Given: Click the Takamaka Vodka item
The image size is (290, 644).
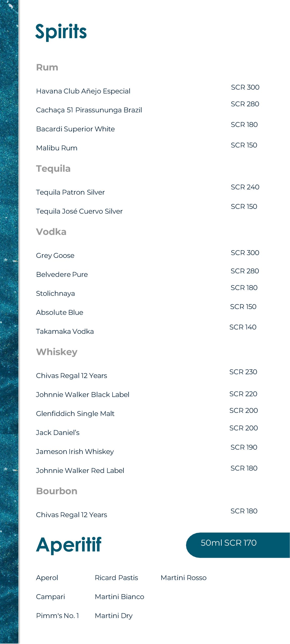Looking at the screenshot, I should [x=65, y=332].
